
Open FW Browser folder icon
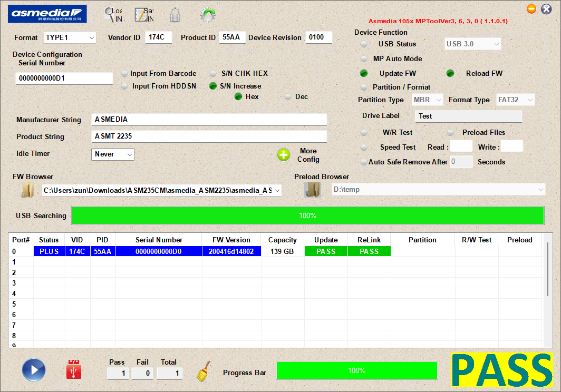click(x=27, y=190)
